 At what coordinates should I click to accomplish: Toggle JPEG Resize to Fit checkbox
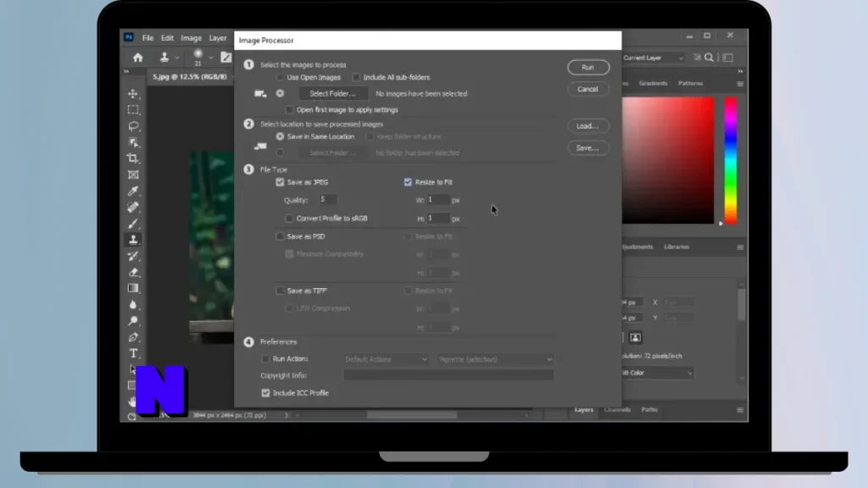tap(408, 182)
